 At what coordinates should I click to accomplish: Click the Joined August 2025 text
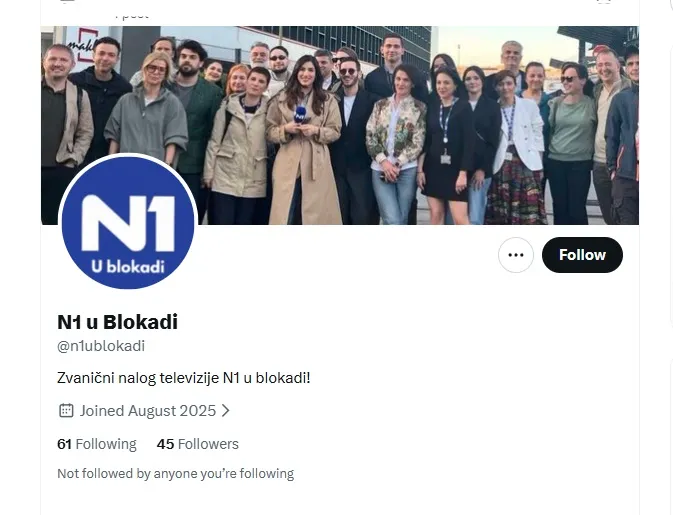[148, 410]
